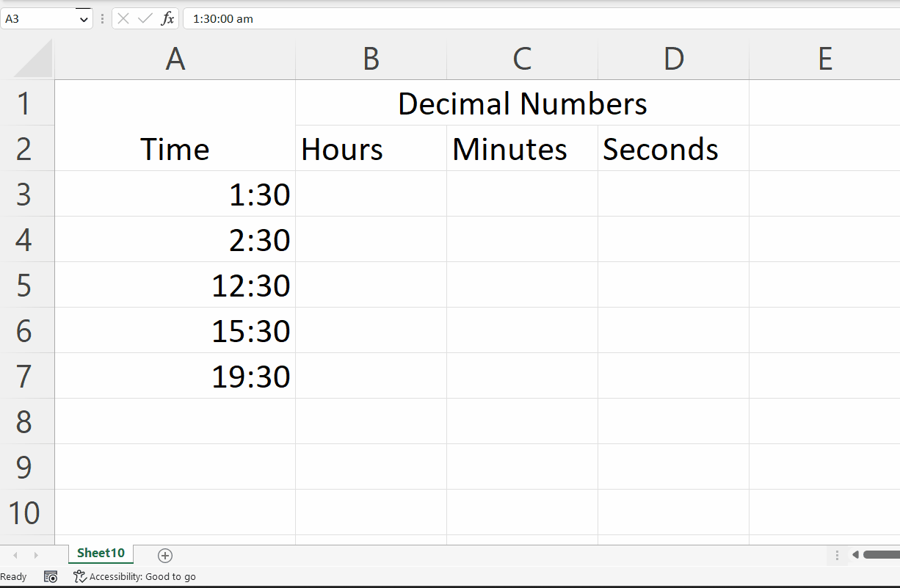Select column header B
Image resolution: width=900 pixels, height=588 pixels.
coord(371,59)
